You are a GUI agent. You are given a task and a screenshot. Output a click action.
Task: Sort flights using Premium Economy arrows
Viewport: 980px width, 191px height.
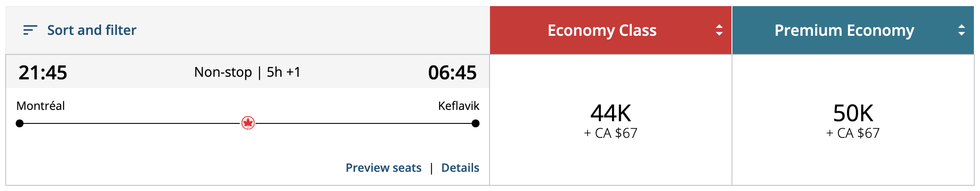click(x=961, y=30)
